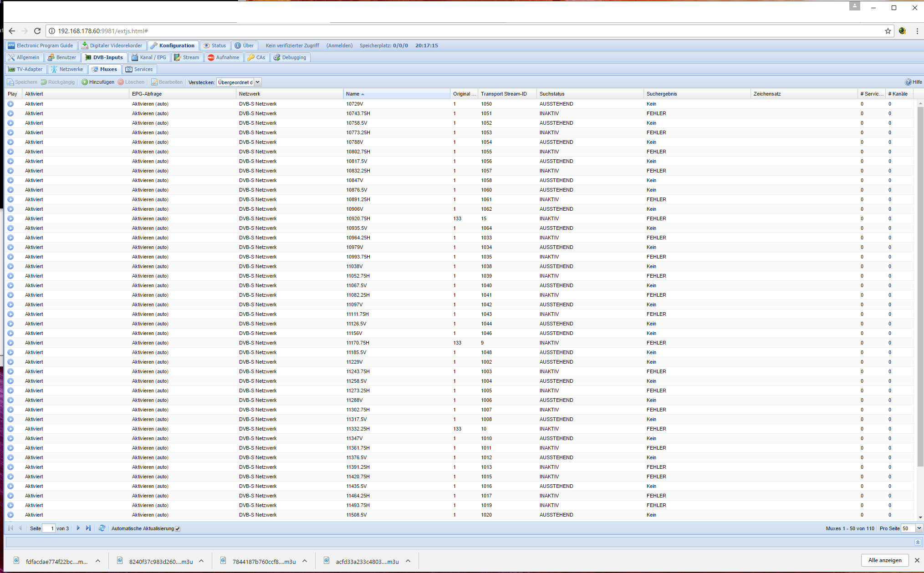Open downloaded file acfd33a233c4803 m3u
This screenshot has width=924, height=573.
(362, 561)
